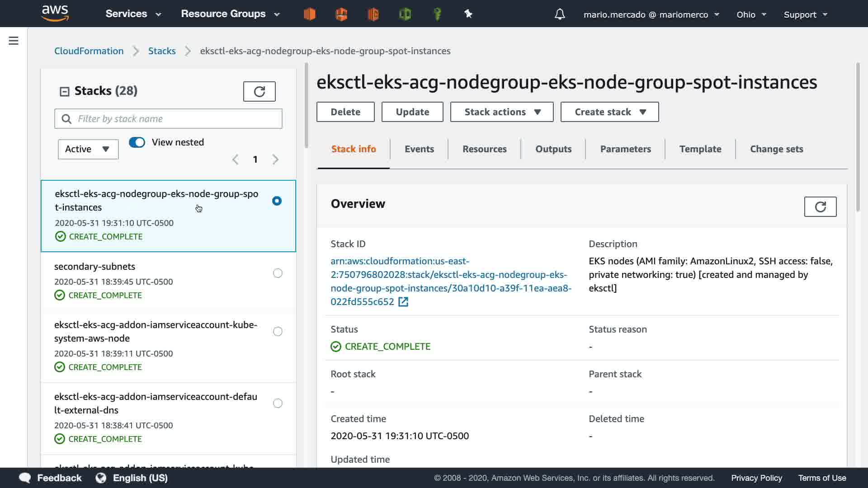
Task: Go to CloudFormation breadcrumb link
Action: pyautogui.click(x=89, y=51)
